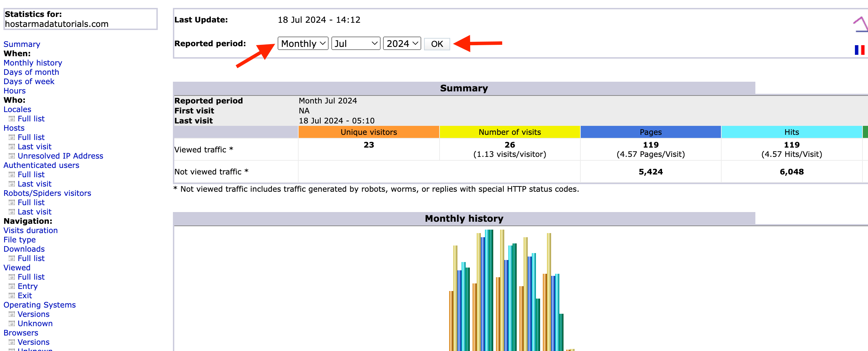Click icon beside Browsers Versions
868x351 pixels.
click(x=12, y=342)
